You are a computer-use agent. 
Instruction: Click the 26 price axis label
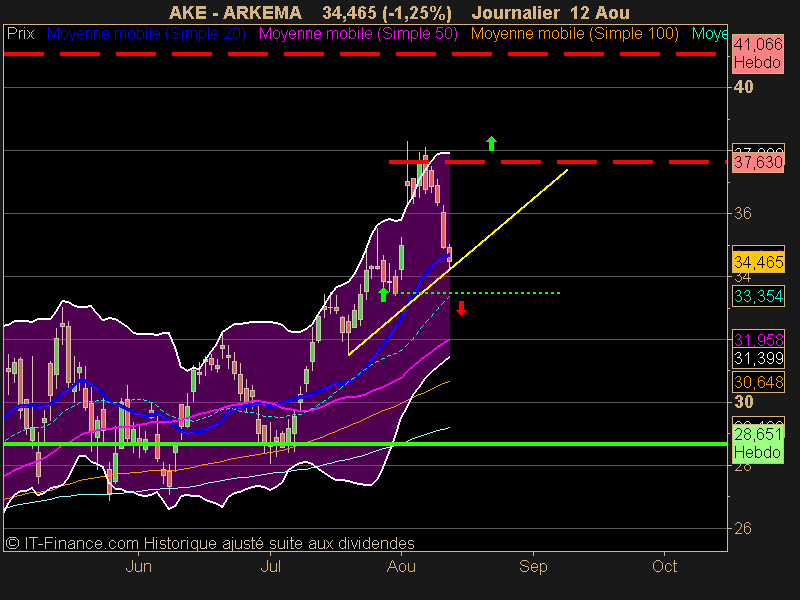(743, 529)
